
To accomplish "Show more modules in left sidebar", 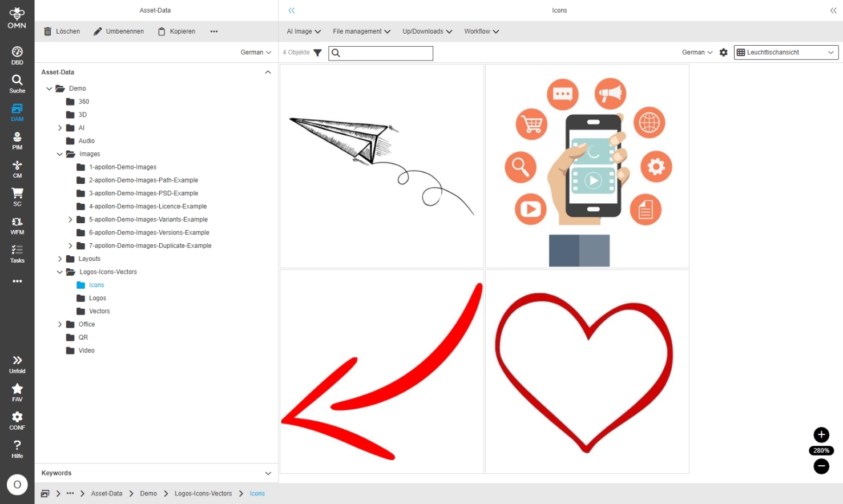I will [17, 281].
